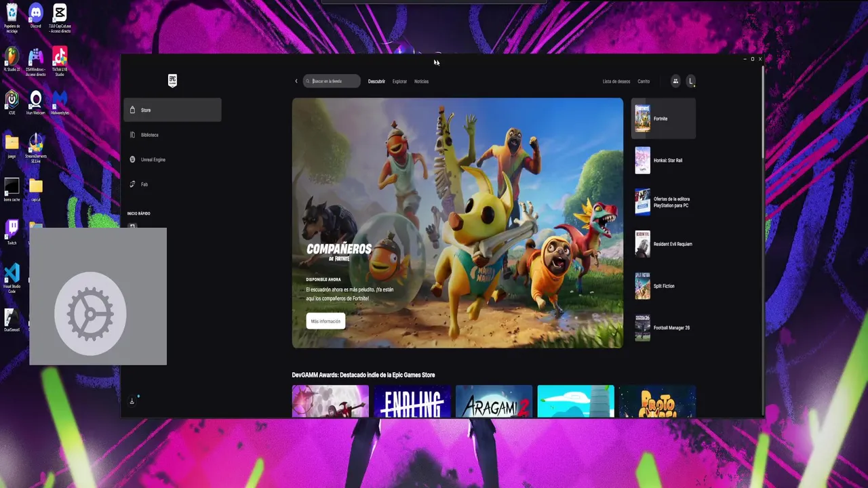
Task: Select Ofertas de la editora PlayStation
Action: click(663, 202)
